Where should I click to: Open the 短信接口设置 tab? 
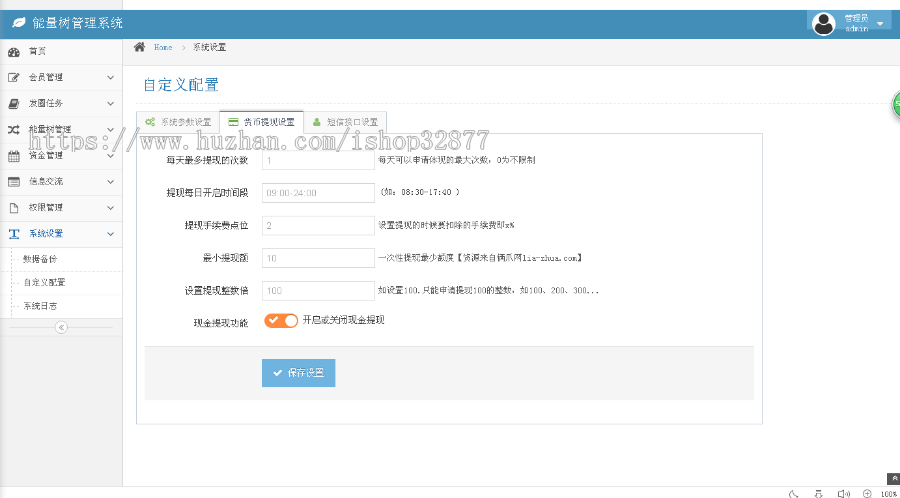(346, 122)
